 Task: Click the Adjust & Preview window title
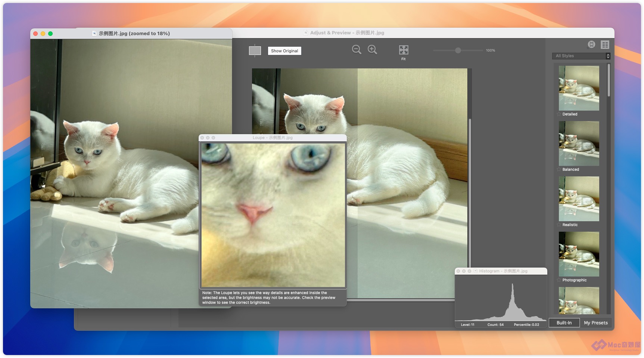point(347,33)
